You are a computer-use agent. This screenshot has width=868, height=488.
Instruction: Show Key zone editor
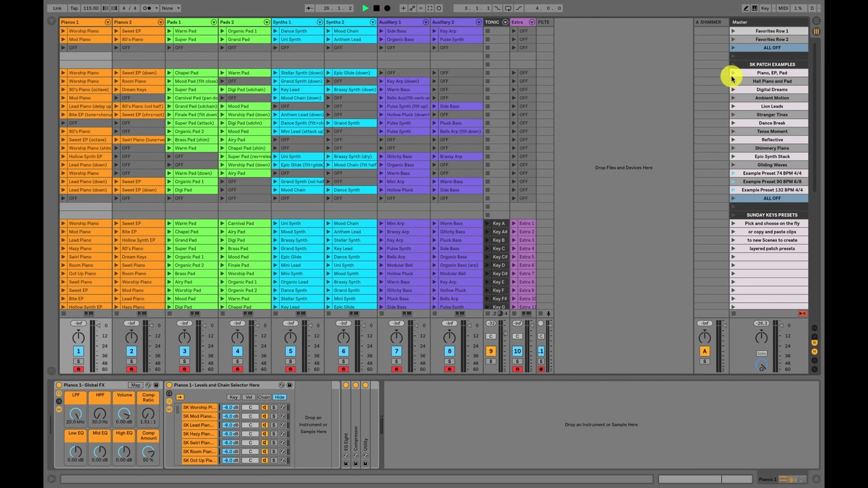point(233,397)
